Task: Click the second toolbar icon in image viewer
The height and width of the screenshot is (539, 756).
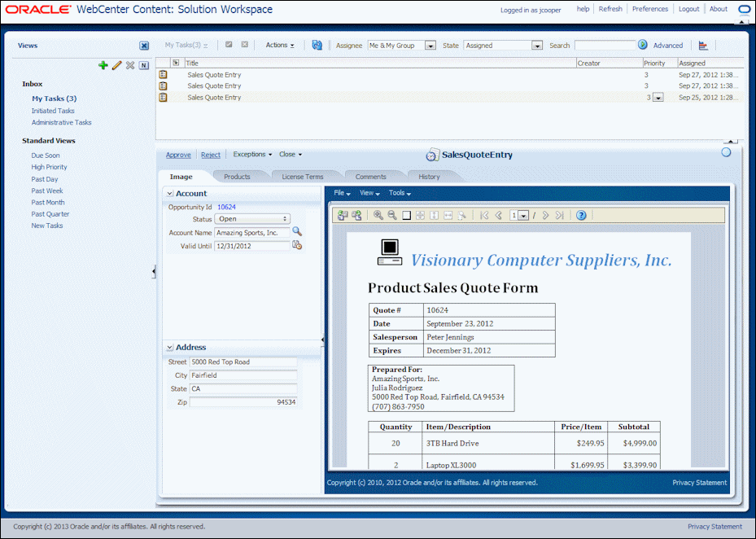Action: click(356, 215)
